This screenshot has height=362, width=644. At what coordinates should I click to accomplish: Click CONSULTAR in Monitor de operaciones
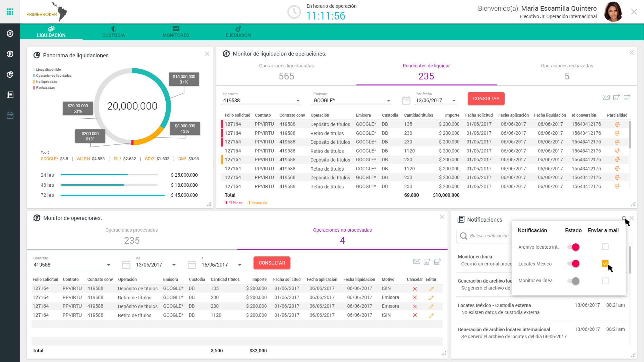(272, 263)
